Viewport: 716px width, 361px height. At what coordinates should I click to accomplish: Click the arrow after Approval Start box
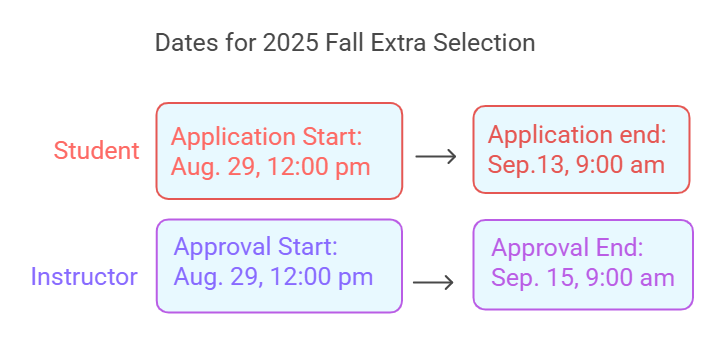pos(433,283)
